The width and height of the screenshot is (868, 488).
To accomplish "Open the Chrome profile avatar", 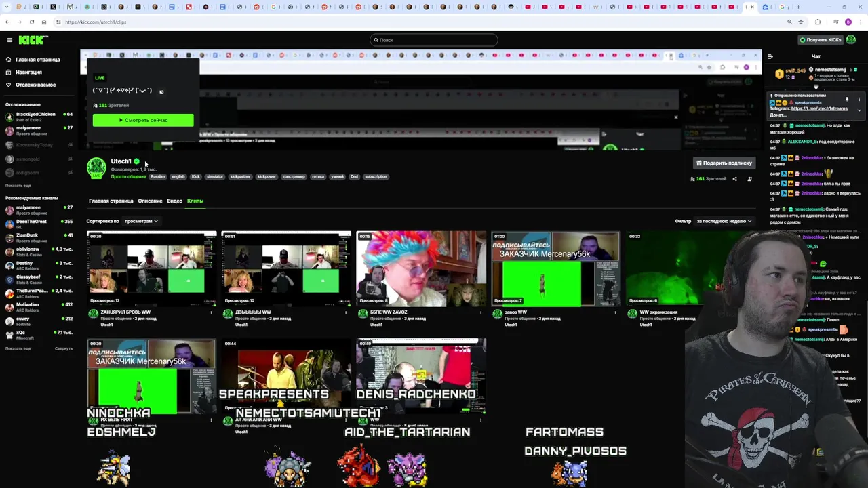I will click(x=848, y=22).
